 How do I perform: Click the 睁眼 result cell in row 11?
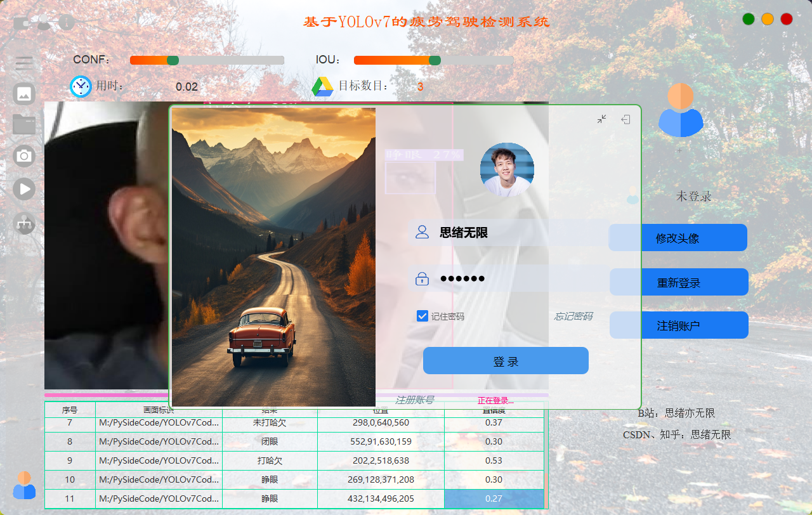click(x=270, y=499)
